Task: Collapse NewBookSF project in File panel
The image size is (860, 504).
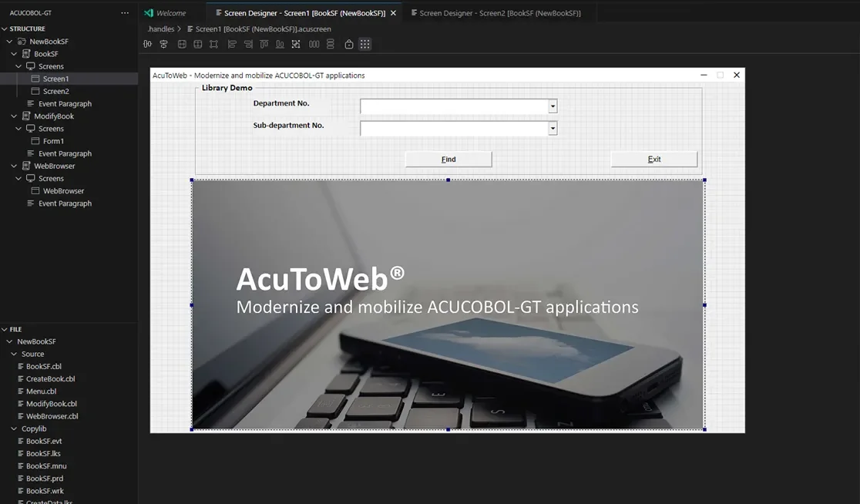Action: point(9,341)
